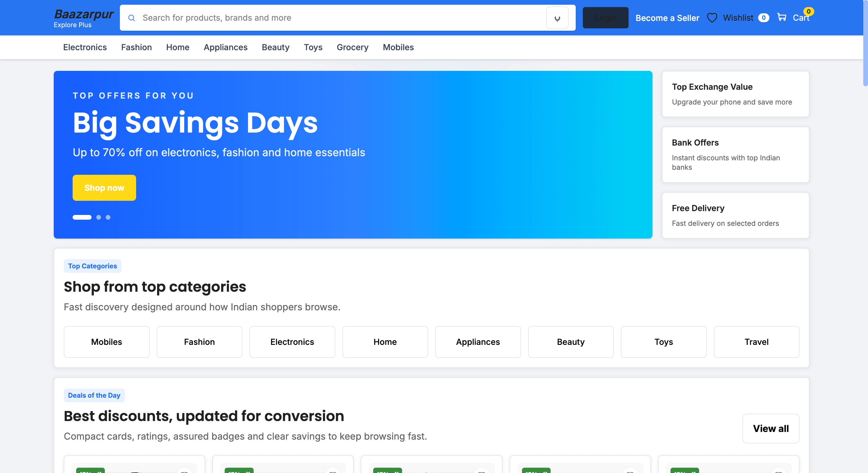868x473 pixels.
Task: Click the magnifier search icon
Action: 132,18
